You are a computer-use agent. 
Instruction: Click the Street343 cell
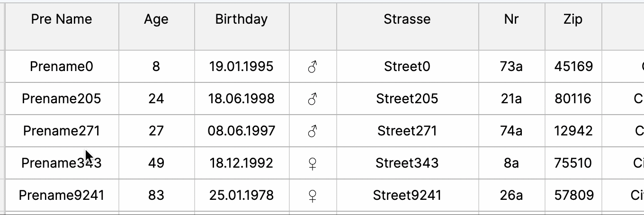407,163
